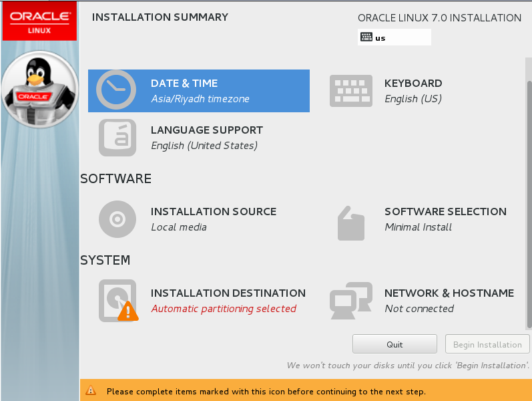Click the orange warning triangle on the disk icon
The height and width of the screenshot is (401, 532).
[x=128, y=311]
